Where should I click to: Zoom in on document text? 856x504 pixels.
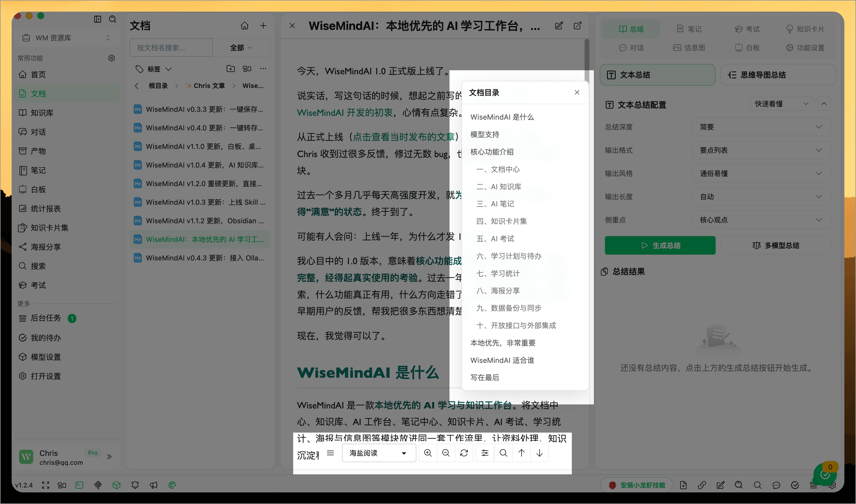[x=428, y=453]
